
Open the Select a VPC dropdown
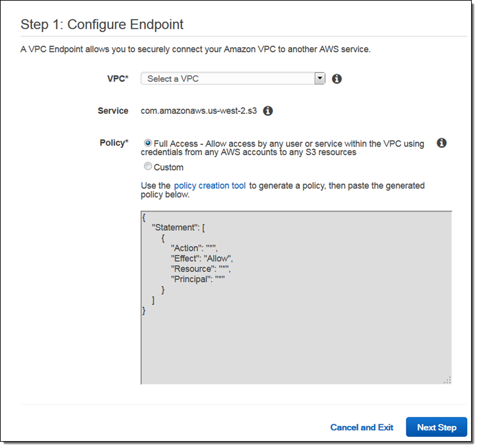click(x=228, y=79)
